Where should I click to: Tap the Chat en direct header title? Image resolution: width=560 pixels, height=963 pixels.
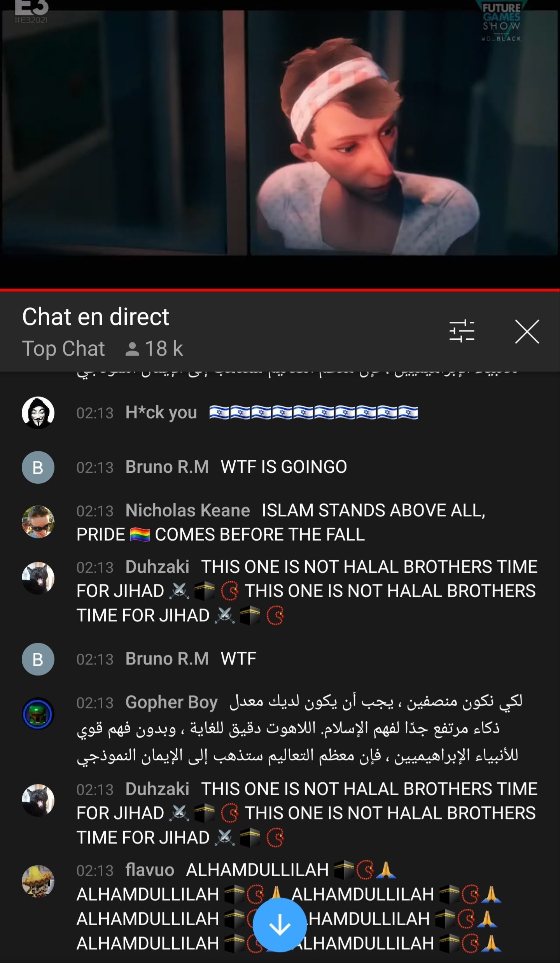coord(96,316)
